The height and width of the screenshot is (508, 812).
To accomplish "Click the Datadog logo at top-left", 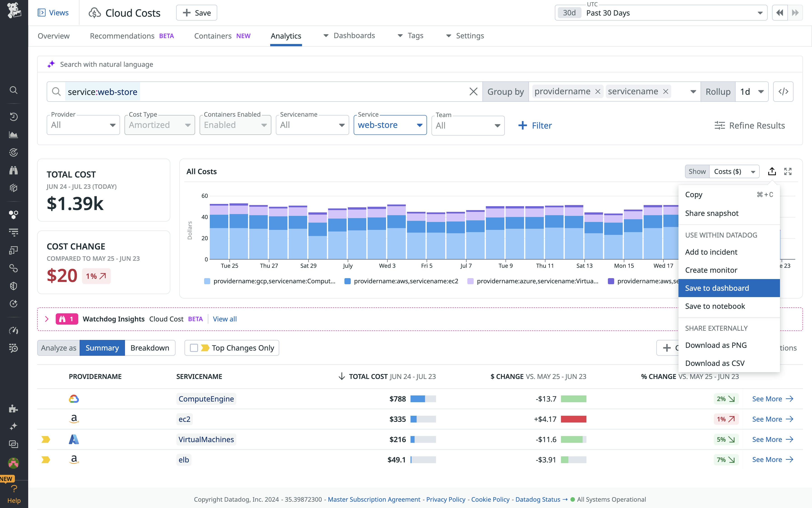I will click(x=14, y=10).
